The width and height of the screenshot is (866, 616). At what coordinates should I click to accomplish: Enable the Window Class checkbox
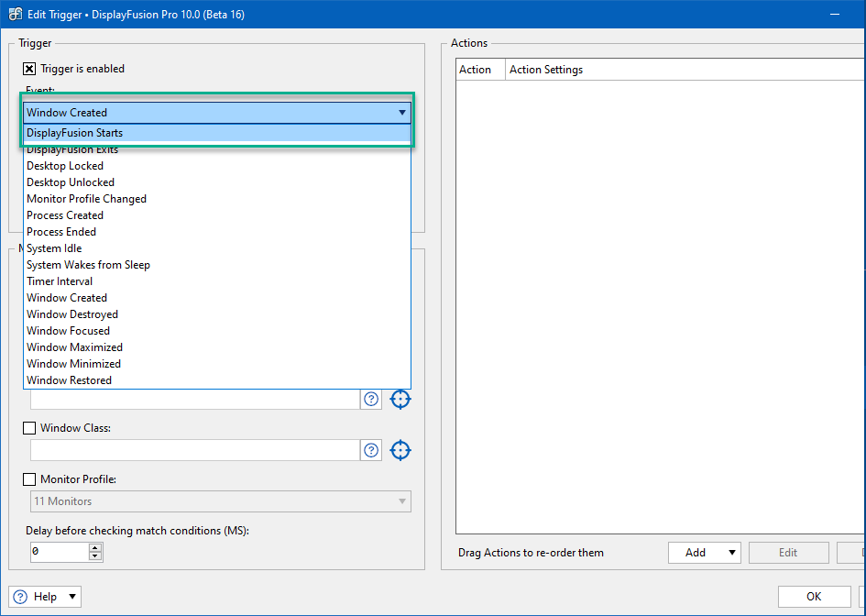pos(29,428)
